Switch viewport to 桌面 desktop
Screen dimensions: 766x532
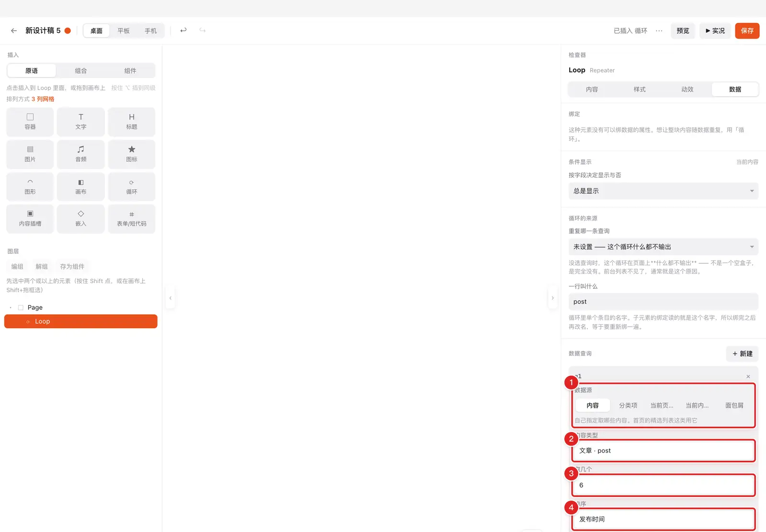tap(97, 31)
